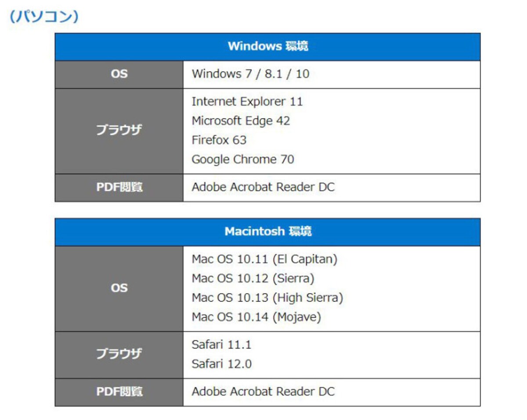Image resolution: width=527 pixels, height=420 pixels.
Task: Select the Windows 環境 table header
Action: point(268,46)
